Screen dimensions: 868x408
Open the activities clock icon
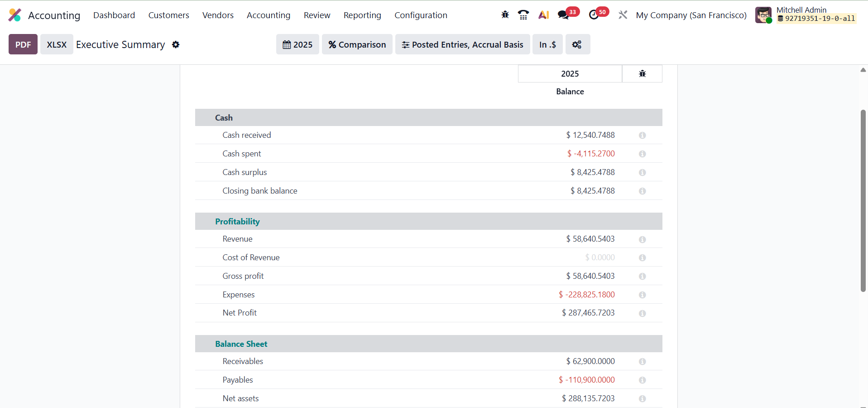click(x=594, y=15)
